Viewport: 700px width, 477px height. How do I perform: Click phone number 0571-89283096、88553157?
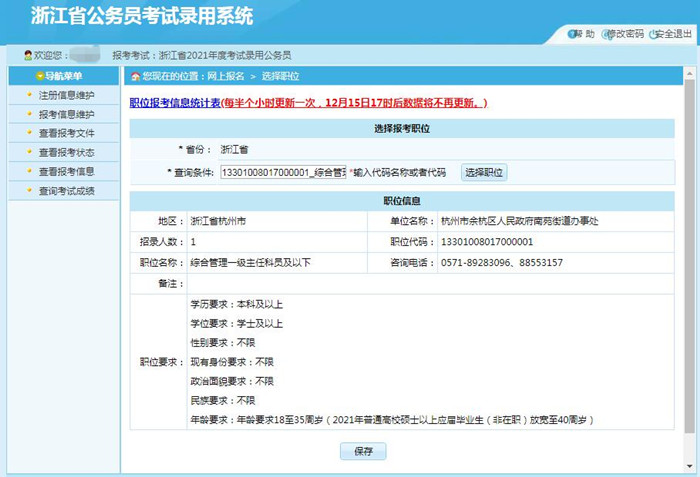tap(501, 263)
